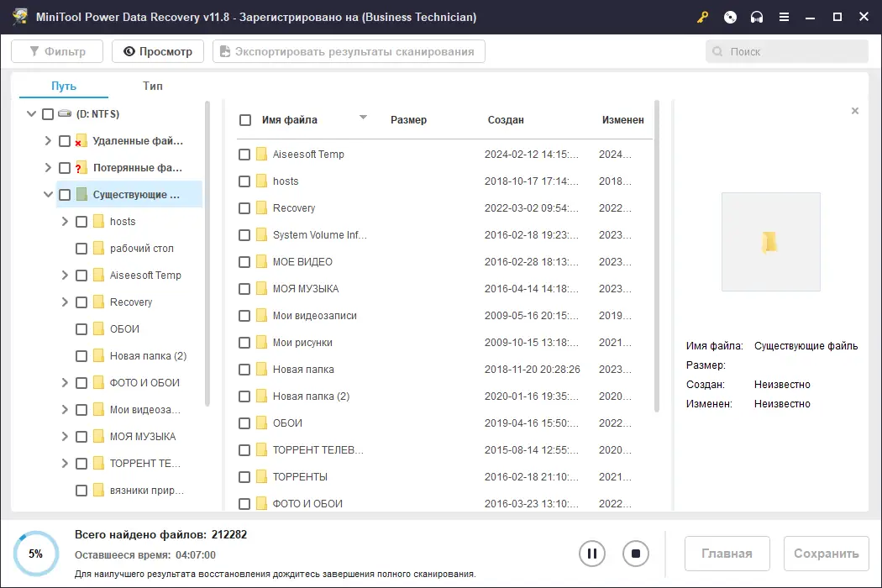Click the Просмотр button
882x588 pixels.
click(x=158, y=51)
